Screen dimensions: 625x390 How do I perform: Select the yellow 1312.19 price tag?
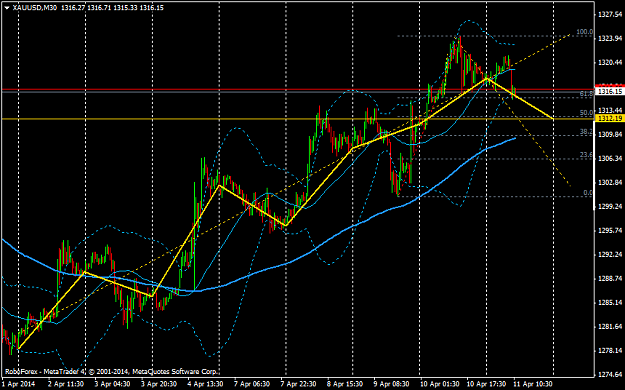click(609, 118)
